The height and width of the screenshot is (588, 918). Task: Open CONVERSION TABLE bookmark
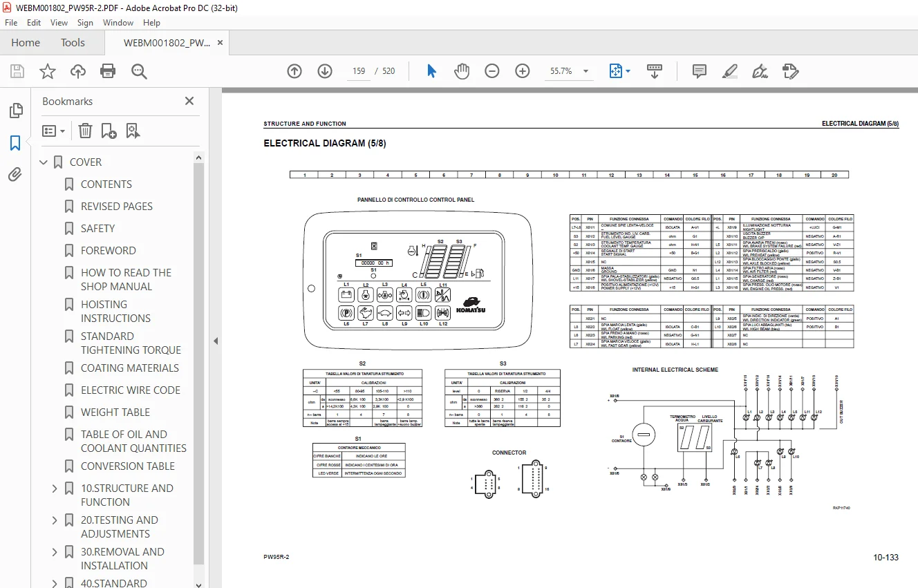(128, 466)
